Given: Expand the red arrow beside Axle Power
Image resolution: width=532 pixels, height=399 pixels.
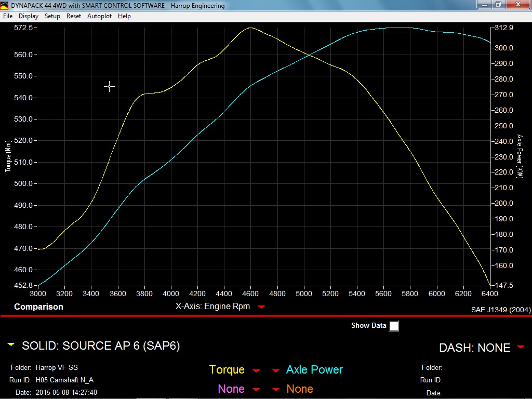Looking at the screenshot, I should (x=276, y=370).
